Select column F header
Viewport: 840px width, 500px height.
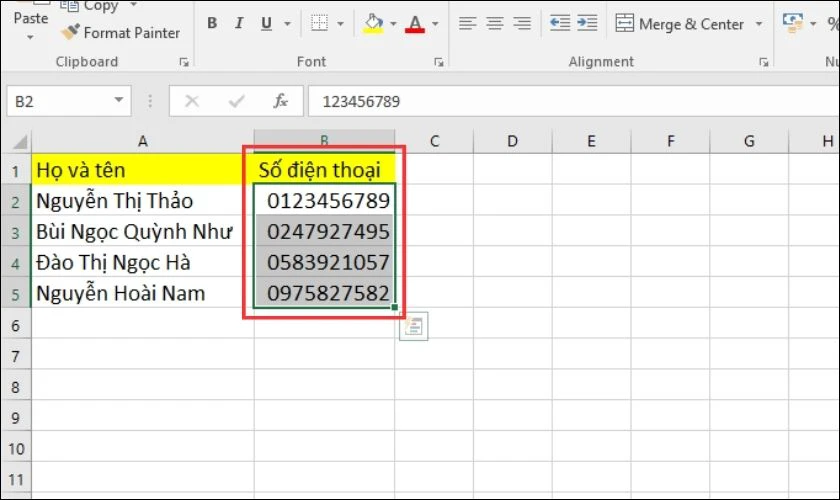pos(670,141)
